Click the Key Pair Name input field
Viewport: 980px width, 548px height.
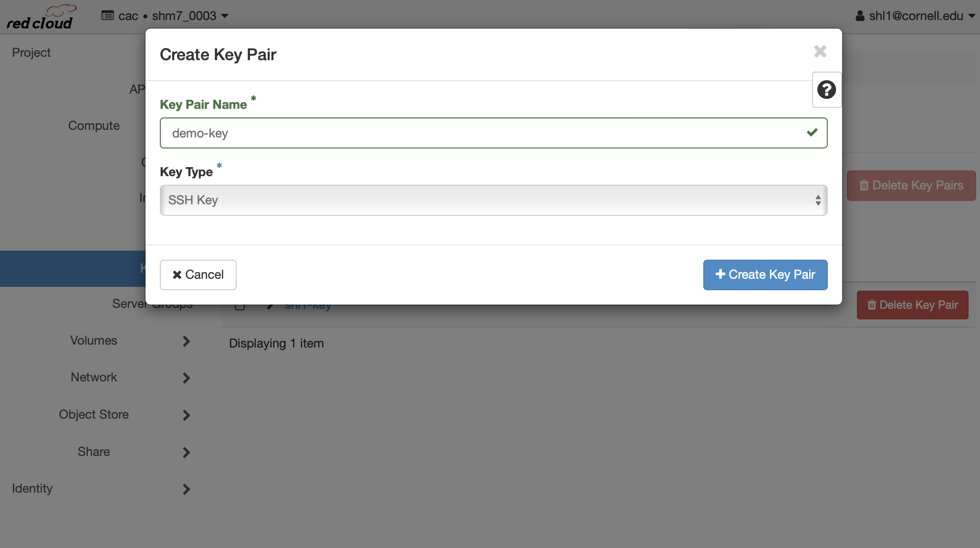(493, 133)
